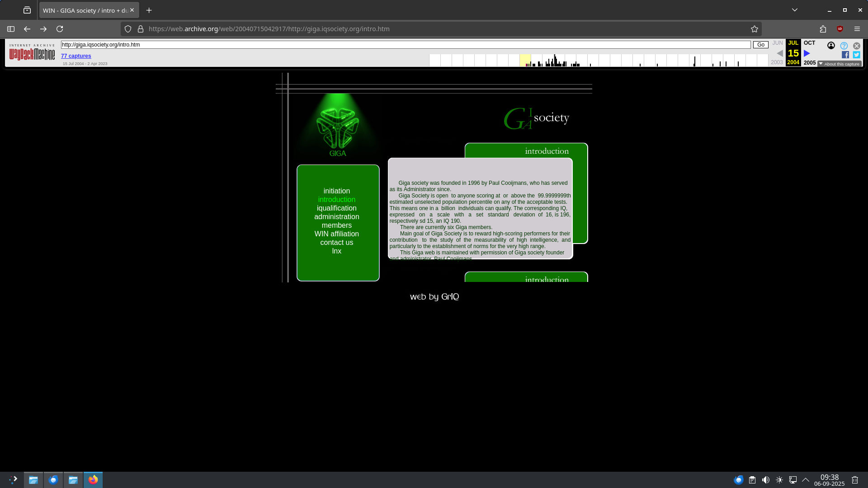Viewport: 868px width, 488px height.
Task: Open Firefox application hamburger menu
Action: tap(857, 29)
